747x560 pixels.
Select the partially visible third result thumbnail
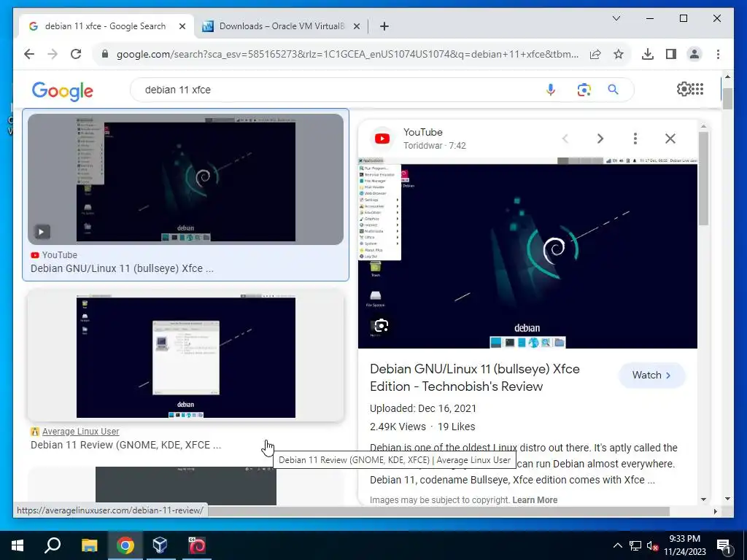[x=186, y=486]
